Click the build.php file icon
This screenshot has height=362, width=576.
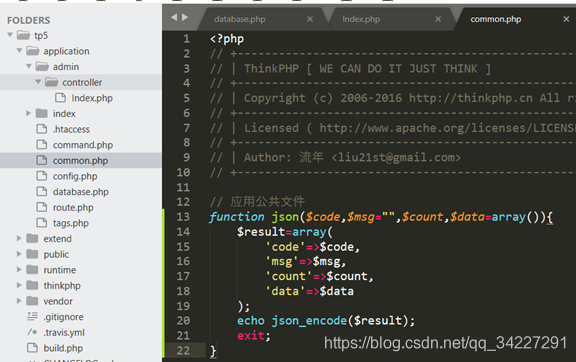tap(32, 348)
